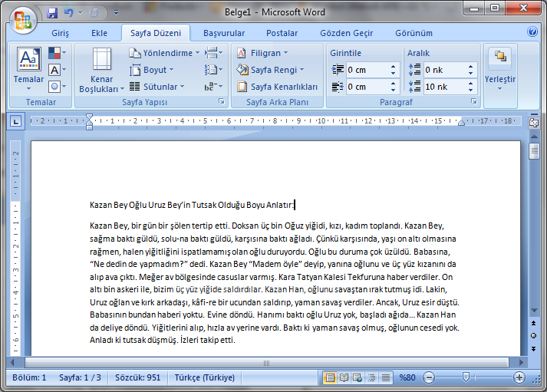Open line numbers dropdown icon
Screen dimensions: 547x392
click(213, 70)
